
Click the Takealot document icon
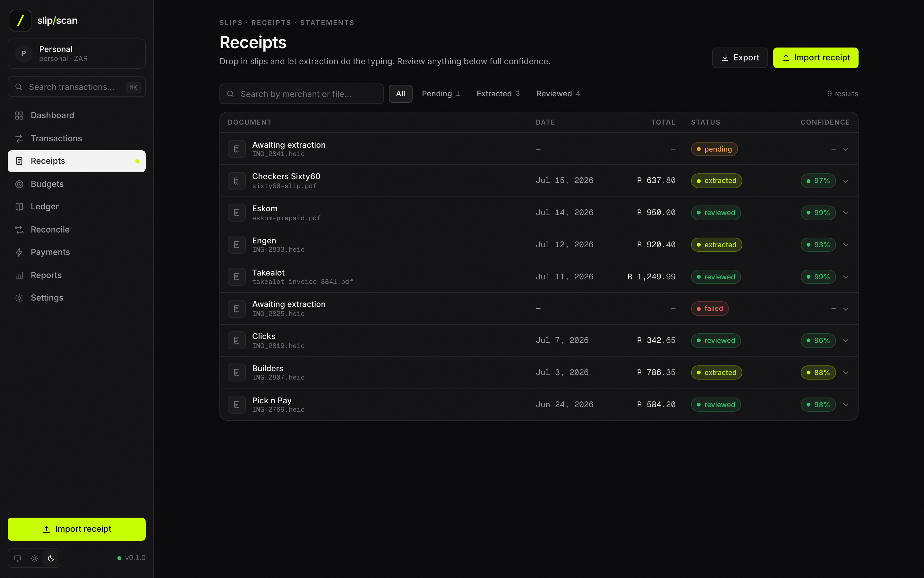[237, 277]
